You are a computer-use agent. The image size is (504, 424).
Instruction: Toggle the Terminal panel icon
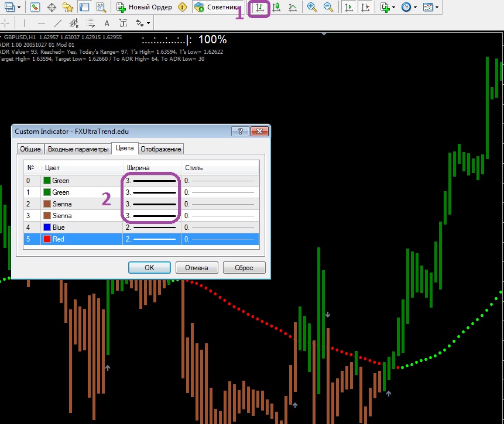(x=84, y=7)
